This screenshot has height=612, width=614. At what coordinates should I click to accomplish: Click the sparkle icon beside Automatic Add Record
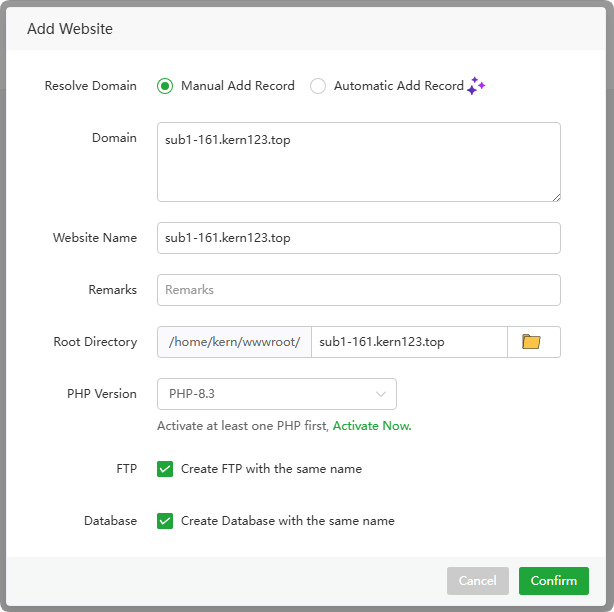click(477, 86)
